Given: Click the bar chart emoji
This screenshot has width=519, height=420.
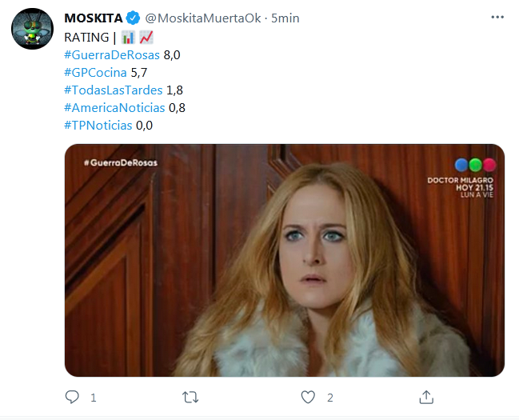Looking at the screenshot, I should (128, 38).
